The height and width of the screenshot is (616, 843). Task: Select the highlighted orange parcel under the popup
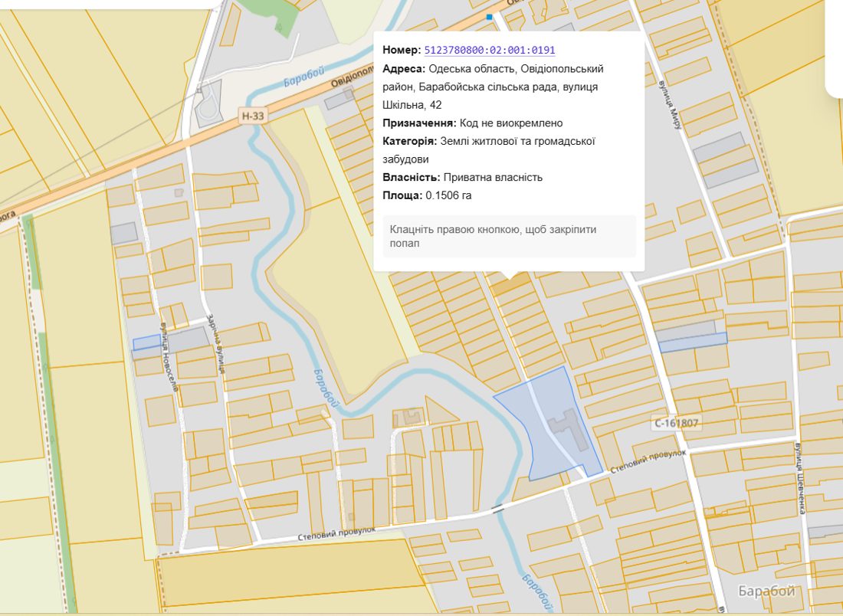[x=510, y=283]
